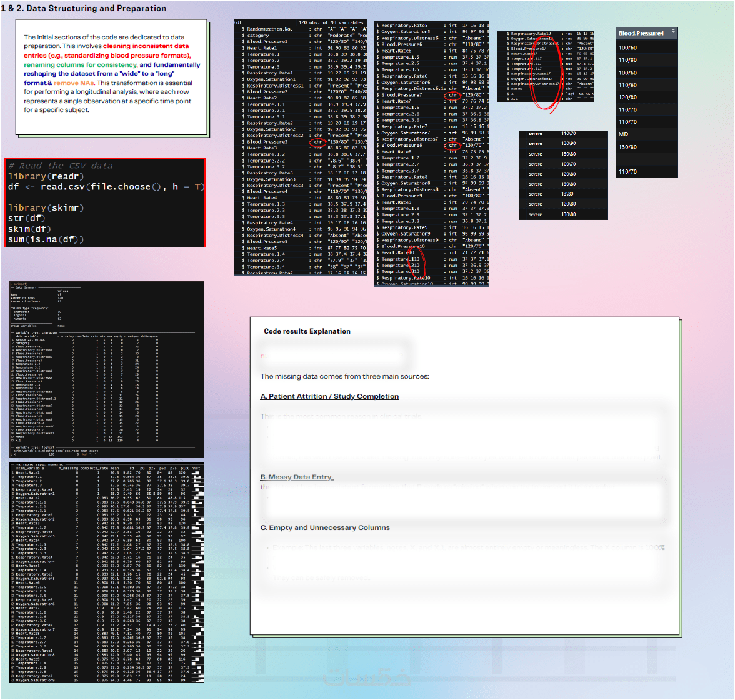The height and width of the screenshot is (700, 735).
Task: Select the 100\70 value in severe table
Action: click(x=569, y=164)
